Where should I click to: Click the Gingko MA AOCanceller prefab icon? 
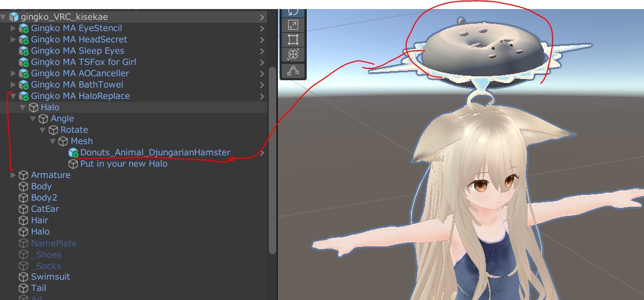point(24,73)
